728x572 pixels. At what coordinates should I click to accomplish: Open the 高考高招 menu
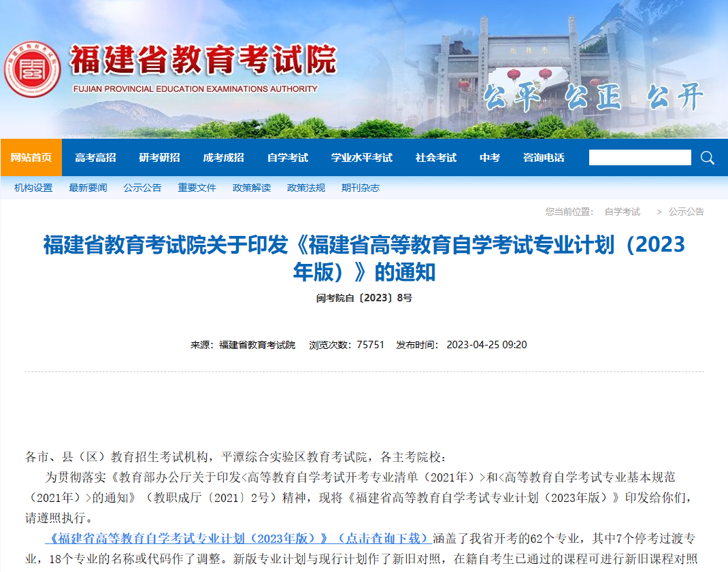[x=95, y=158]
